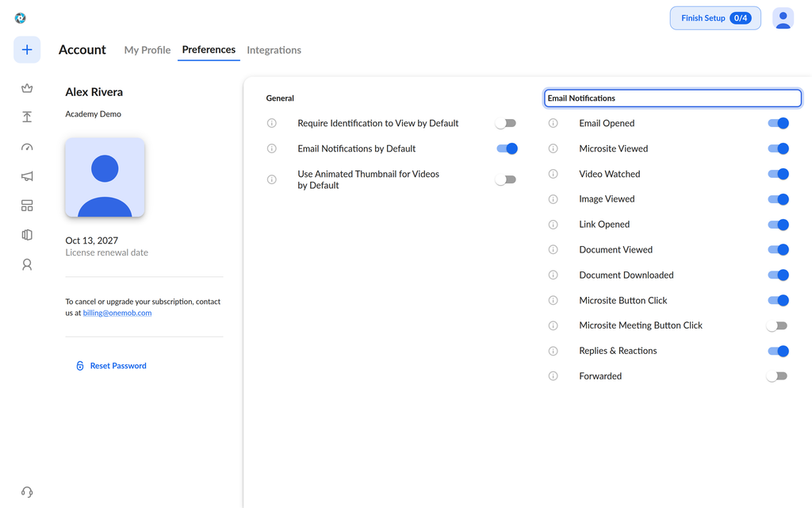Click info icon next to Replies & Reactions
Screen dimensions: 812x508
click(x=553, y=351)
